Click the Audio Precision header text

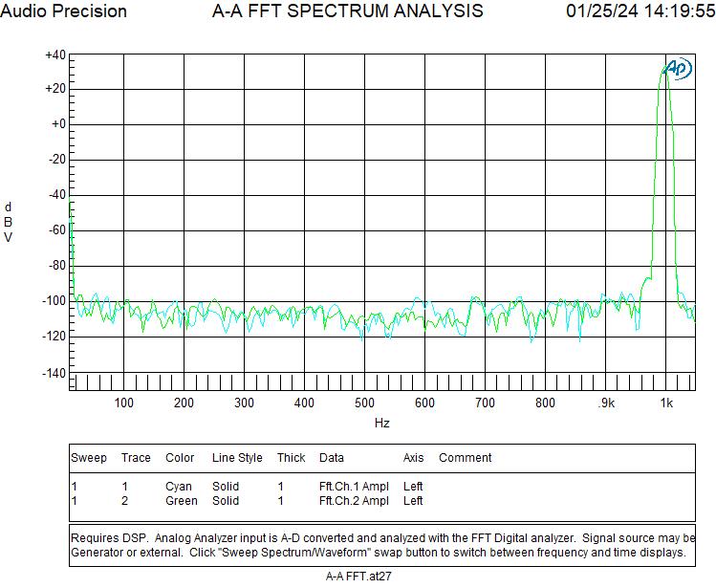point(64,11)
